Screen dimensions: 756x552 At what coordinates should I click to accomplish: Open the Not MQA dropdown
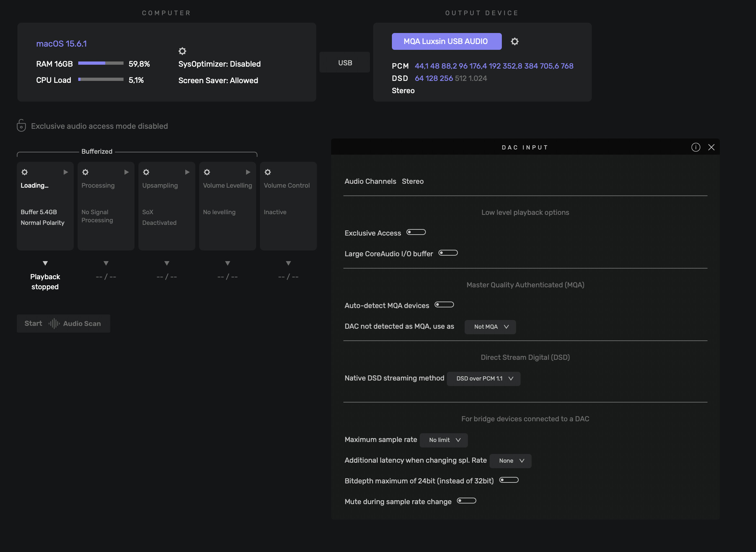click(x=490, y=327)
